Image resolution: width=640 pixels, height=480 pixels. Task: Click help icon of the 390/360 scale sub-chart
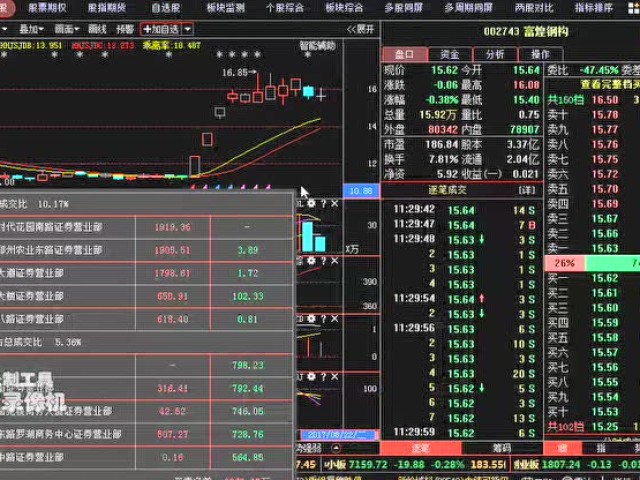click(x=323, y=260)
